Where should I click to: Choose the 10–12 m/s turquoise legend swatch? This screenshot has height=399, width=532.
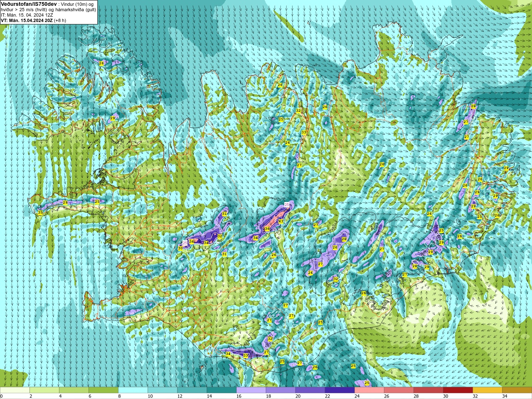click(163, 390)
